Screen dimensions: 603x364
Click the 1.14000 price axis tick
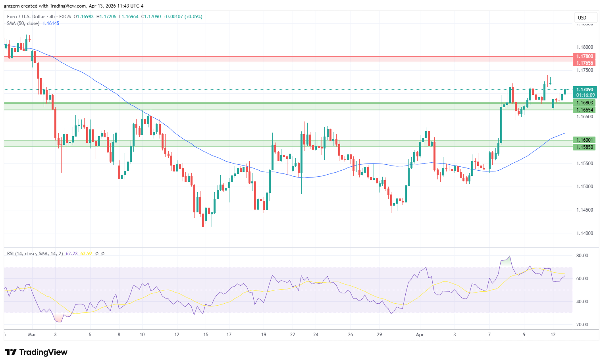pyautogui.click(x=585, y=233)
